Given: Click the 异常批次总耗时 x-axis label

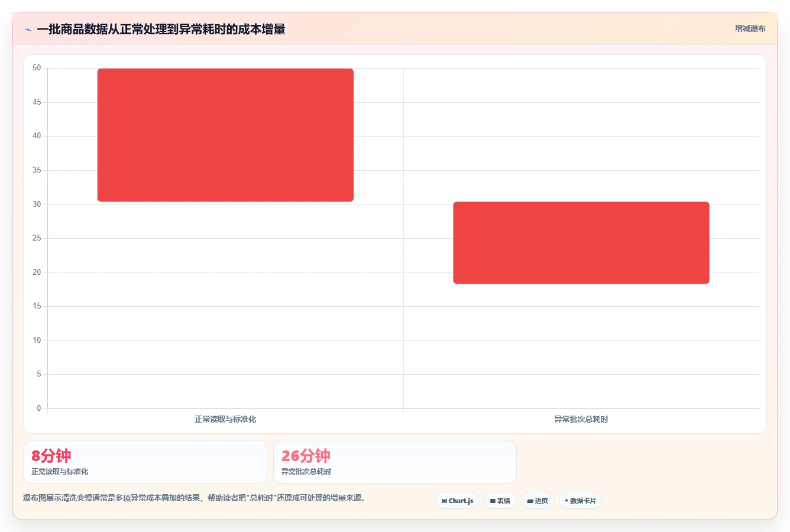Looking at the screenshot, I should [x=581, y=419].
